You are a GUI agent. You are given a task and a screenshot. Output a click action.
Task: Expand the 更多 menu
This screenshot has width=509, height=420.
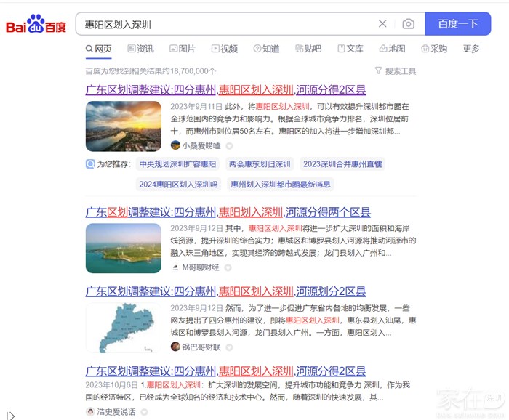click(x=471, y=49)
